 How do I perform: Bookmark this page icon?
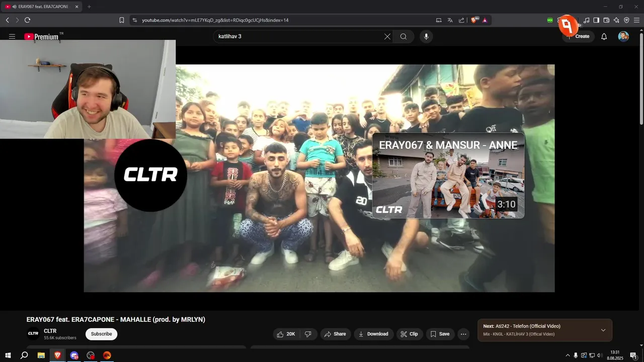point(122,20)
